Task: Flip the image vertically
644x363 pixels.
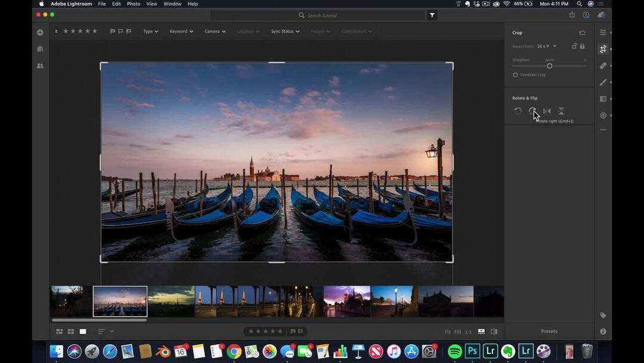Action: point(561,111)
